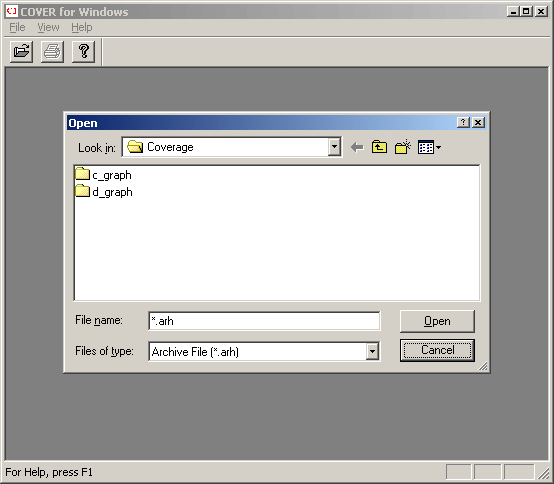Click the dialog's question mark help button
Viewport: 554px width, 484px height.
coord(463,123)
